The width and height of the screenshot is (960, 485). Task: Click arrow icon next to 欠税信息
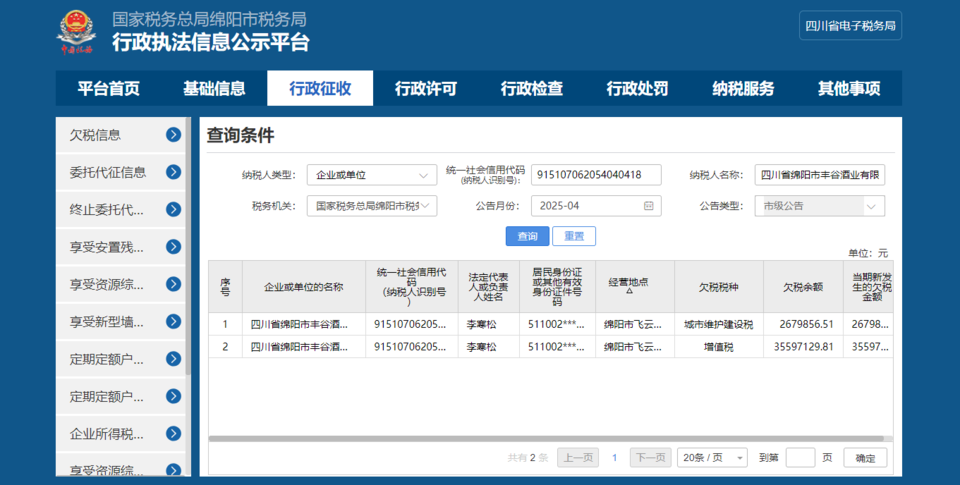(174, 135)
